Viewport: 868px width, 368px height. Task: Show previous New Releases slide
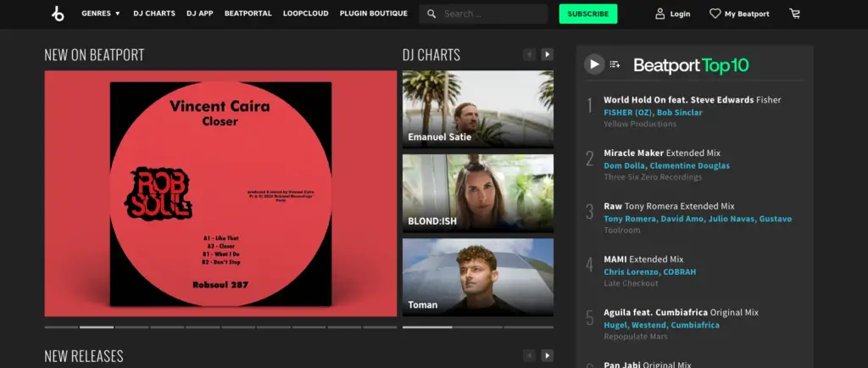click(x=529, y=355)
